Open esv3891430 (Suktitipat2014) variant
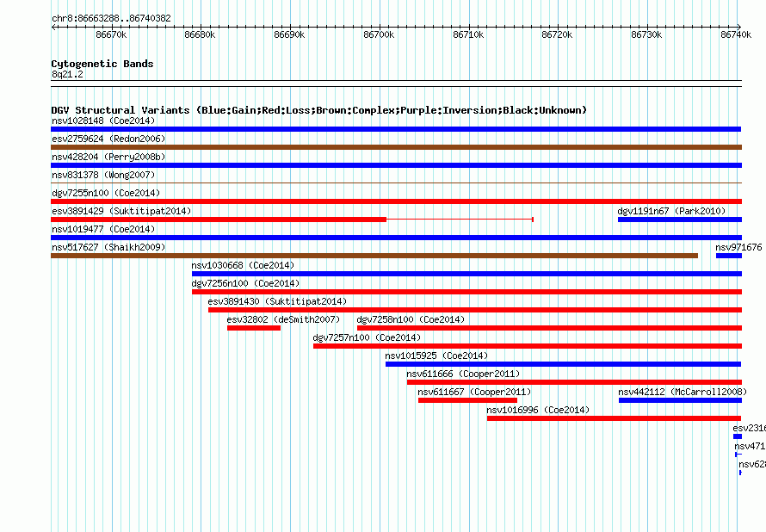Image resolution: width=766 pixels, height=532 pixels. 277,301
